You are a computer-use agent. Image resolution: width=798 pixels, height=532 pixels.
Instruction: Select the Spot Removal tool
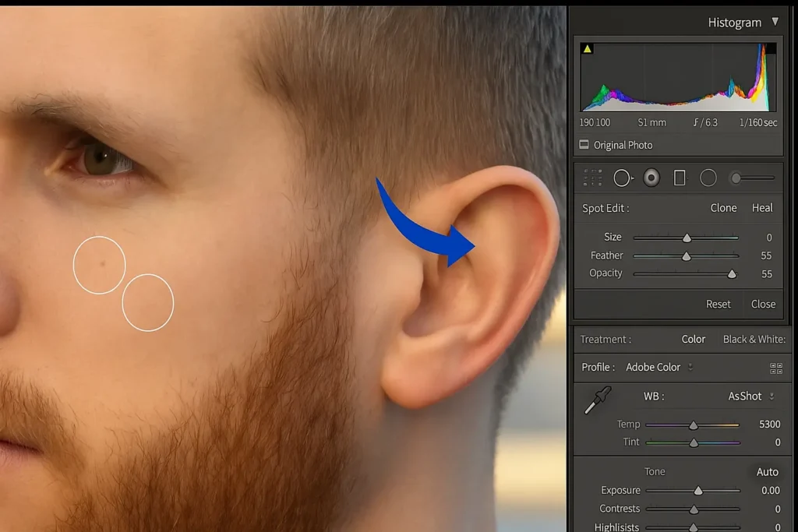pyautogui.click(x=623, y=178)
